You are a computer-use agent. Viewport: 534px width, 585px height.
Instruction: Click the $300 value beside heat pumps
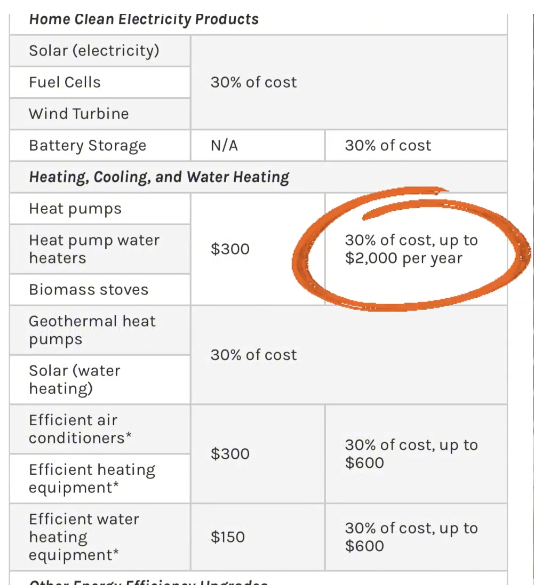230,249
